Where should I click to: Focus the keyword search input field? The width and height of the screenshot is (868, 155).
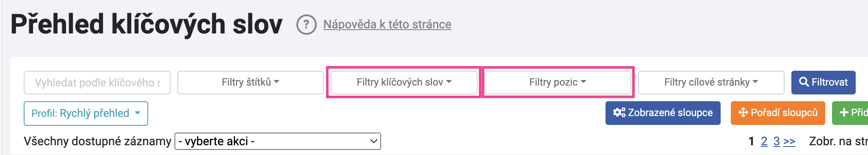97,82
